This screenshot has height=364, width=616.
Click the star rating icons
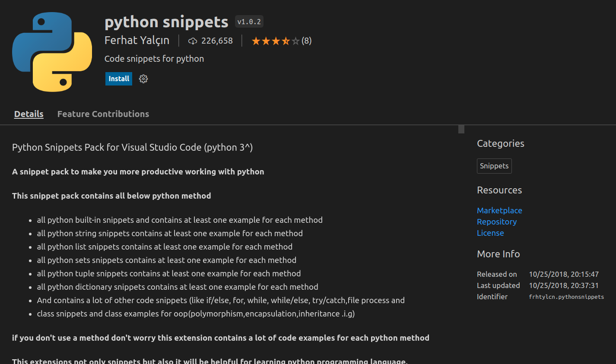[x=275, y=41]
